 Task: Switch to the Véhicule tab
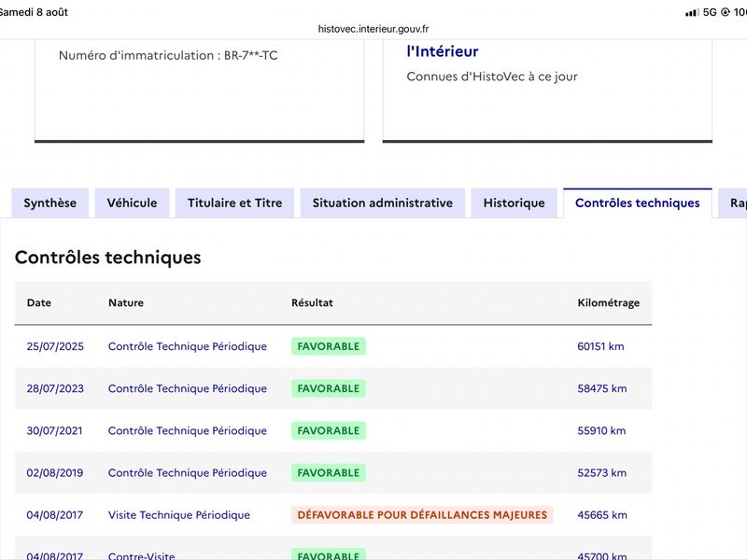132,203
